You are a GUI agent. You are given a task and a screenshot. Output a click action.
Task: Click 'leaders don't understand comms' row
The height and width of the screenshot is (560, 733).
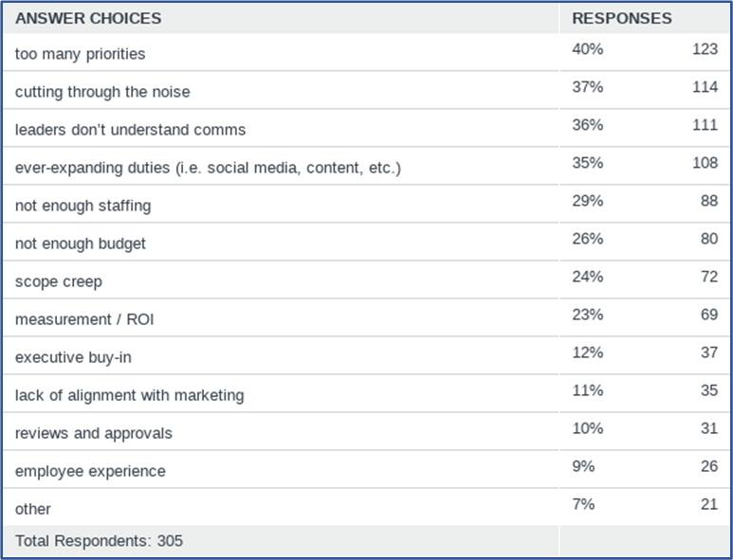pyautogui.click(x=366, y=128)
